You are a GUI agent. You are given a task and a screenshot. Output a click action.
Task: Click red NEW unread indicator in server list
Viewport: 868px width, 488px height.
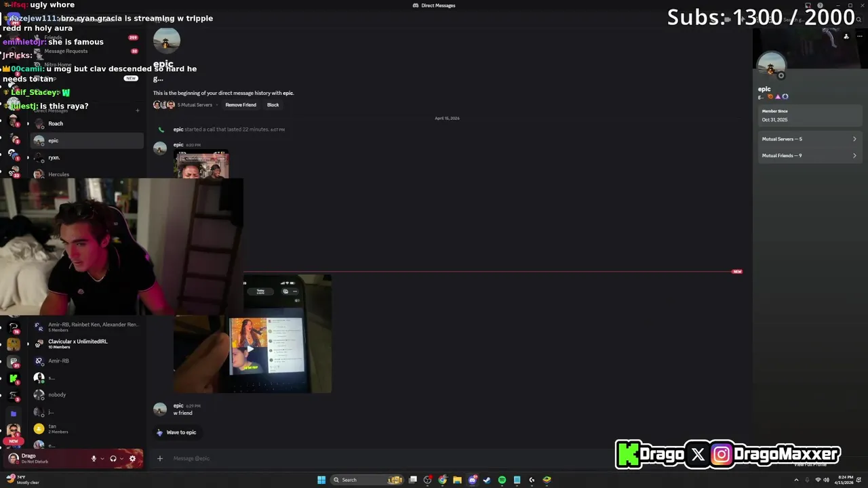click(x=13, y=441)
